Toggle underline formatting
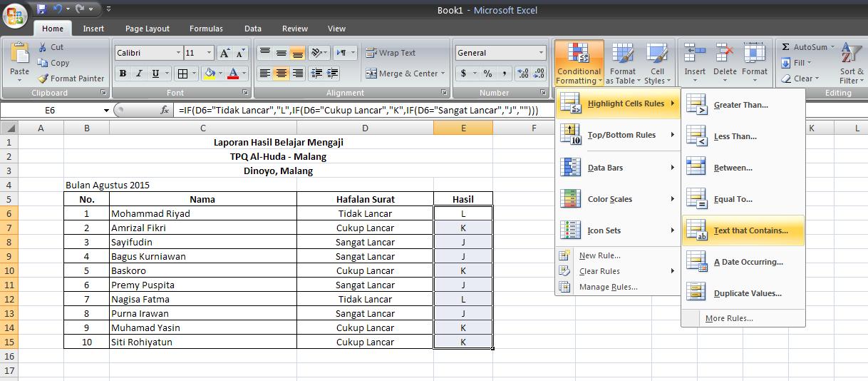868x381 pixels. (155, 73)
